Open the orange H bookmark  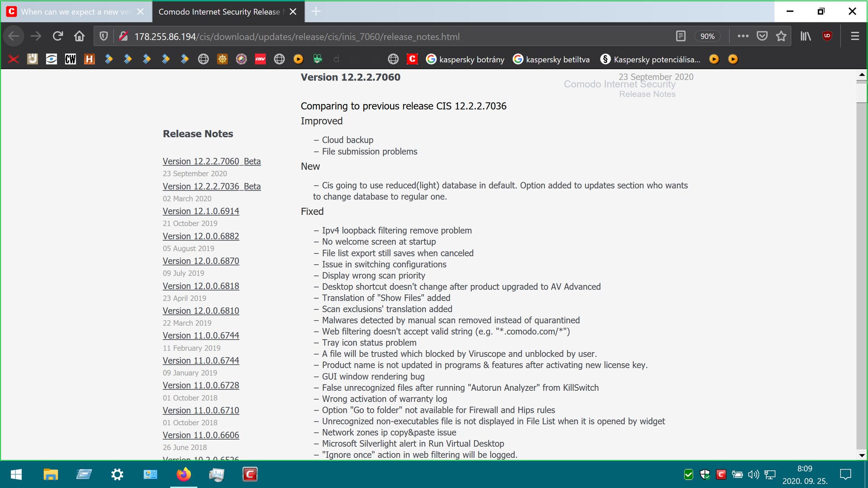click(x=89, y=59)
